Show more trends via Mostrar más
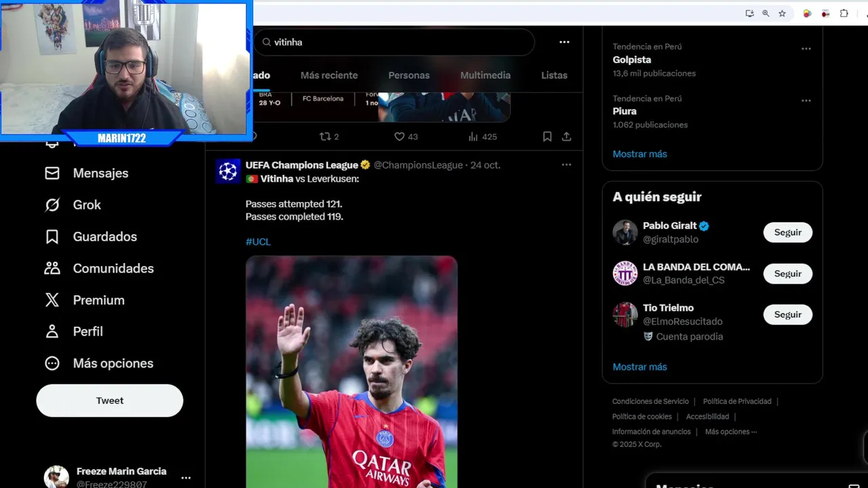The width and height of the screenshot is (868, 488). click(639, 154)
